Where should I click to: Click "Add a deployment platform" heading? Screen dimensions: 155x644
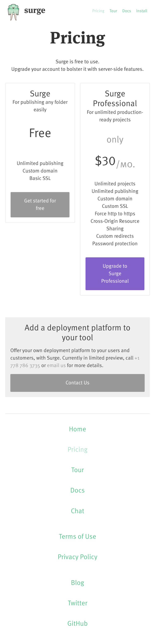[77, 332]
